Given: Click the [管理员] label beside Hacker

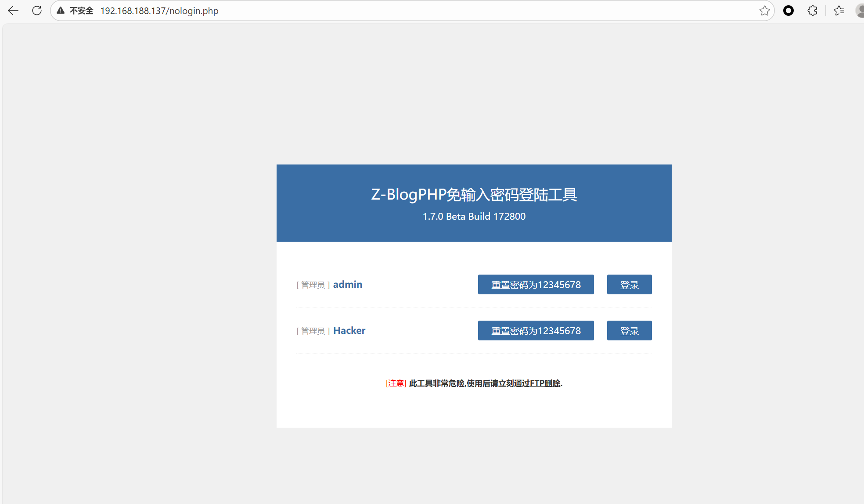Looking at the screenshot, I should (313, 331).
